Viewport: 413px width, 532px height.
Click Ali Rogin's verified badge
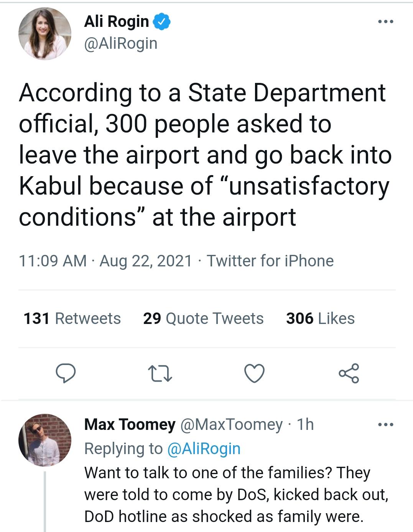coord(162,21)
